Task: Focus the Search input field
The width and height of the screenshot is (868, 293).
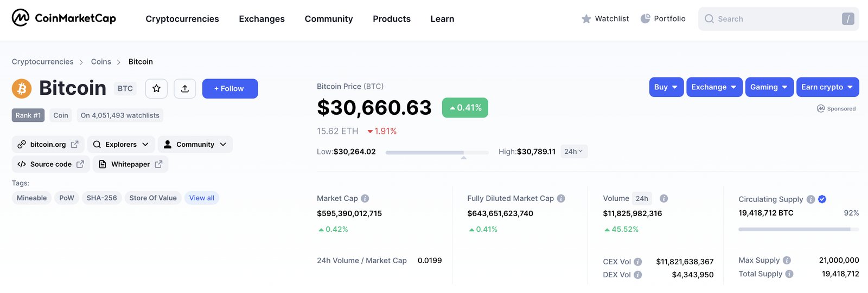Action: pos(776,19)
